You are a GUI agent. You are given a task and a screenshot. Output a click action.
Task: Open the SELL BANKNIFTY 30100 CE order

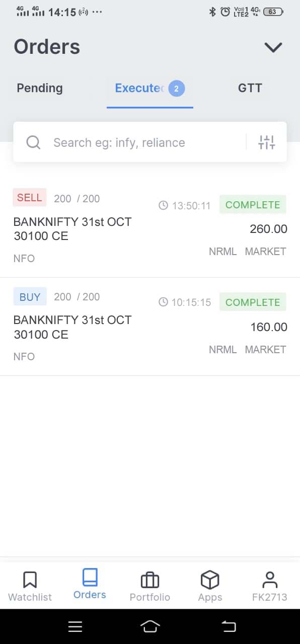click(150, 228)
